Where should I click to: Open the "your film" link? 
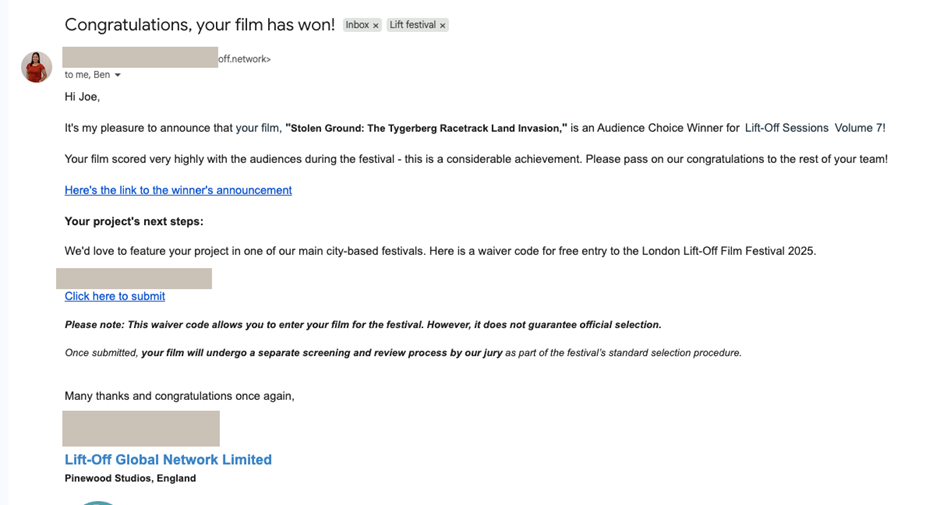(257, 128)
